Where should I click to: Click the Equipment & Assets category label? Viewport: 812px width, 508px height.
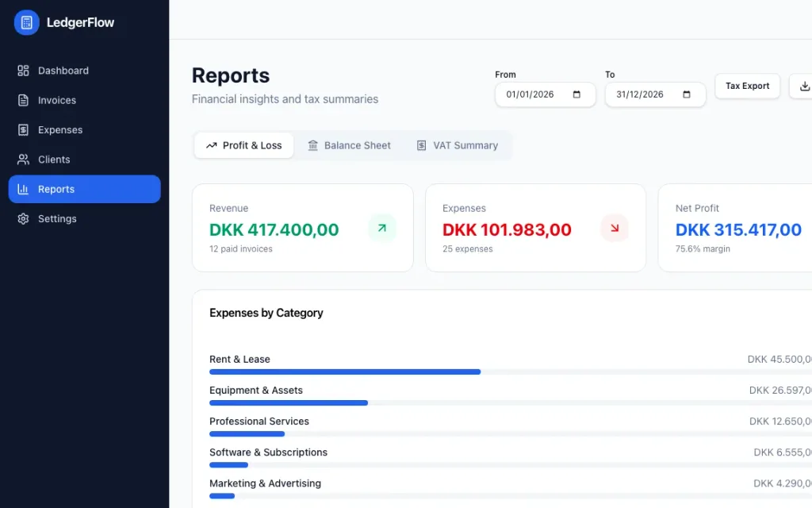coord(256,391)
